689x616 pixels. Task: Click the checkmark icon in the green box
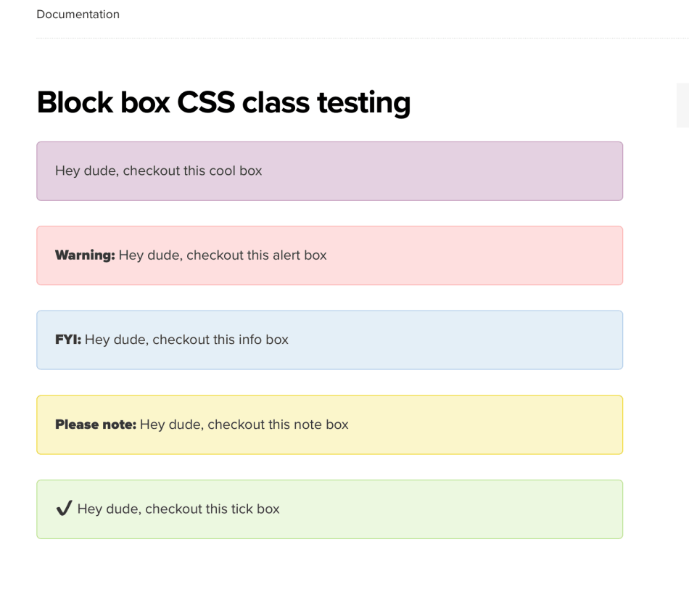click(x=64, y=509)
